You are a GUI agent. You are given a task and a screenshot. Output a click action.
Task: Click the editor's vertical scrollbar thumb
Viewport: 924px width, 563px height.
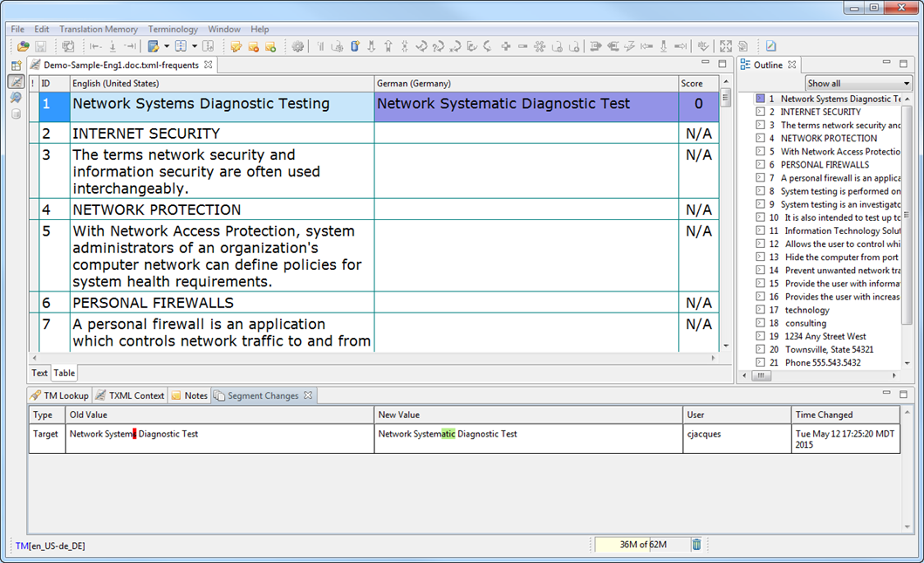click(x=726, y=98)
